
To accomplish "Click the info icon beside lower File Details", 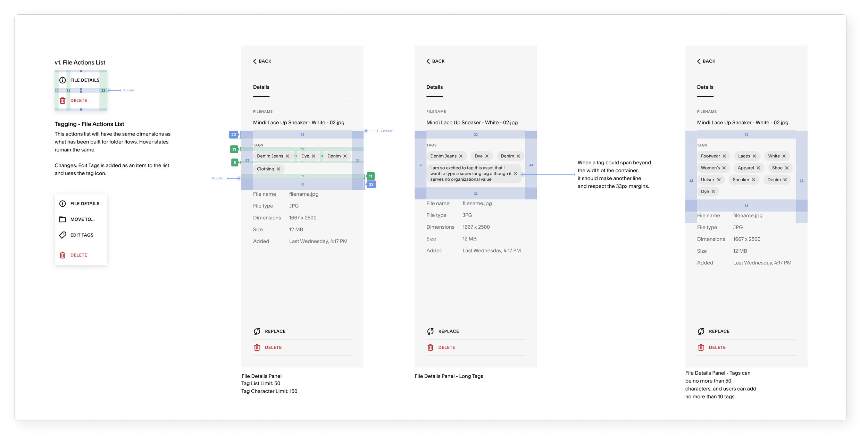I will (62, 204).
